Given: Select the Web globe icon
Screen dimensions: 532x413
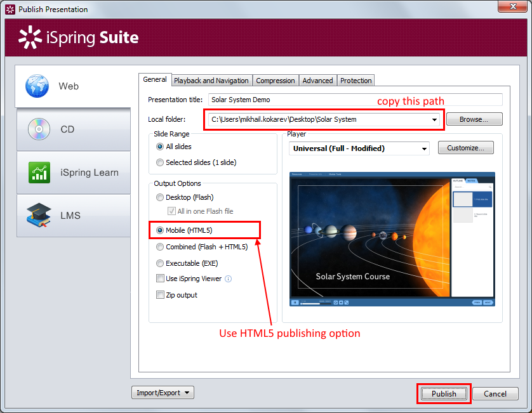Looking at the screenshot, I should [37, 86].
